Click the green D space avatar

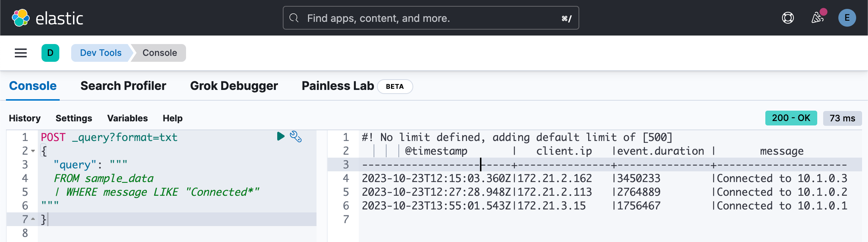50,53
